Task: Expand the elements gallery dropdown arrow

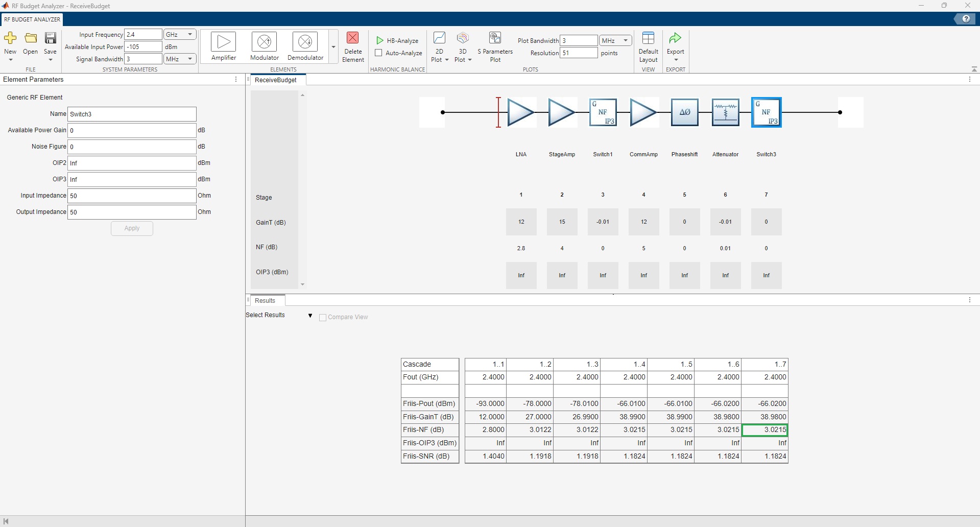Action: 333,47
